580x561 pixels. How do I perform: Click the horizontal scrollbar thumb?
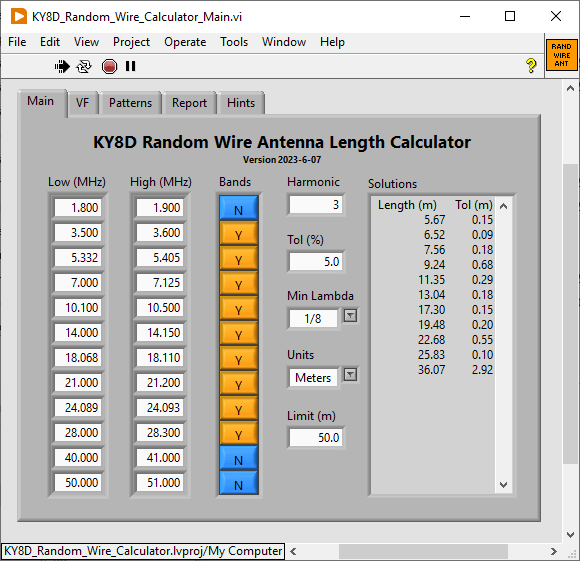423,552
